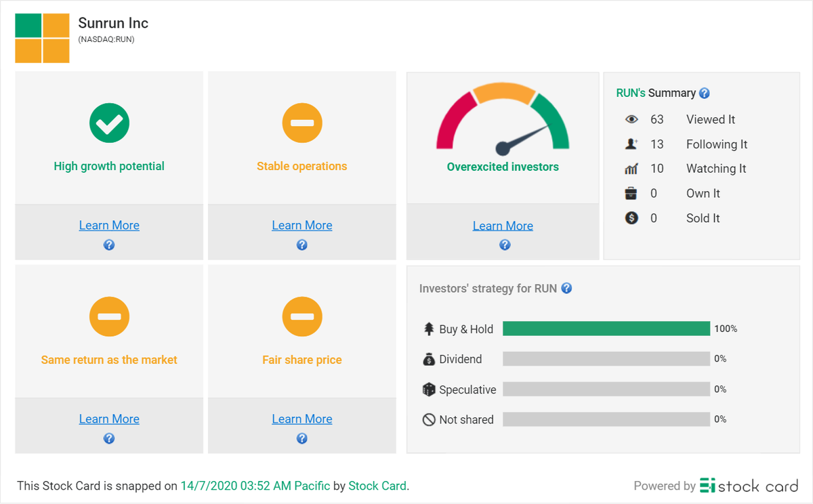The width and height of the screenshot is (813, 504).
Task: Click the Speculative strategy label
Action: click(467, 390)
